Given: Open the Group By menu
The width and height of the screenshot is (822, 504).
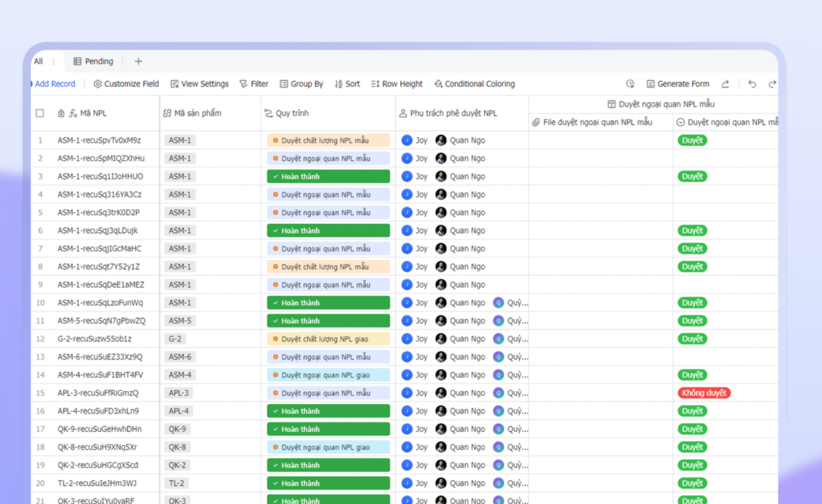Looking at the screenshot, I should (x=301, y=84).
